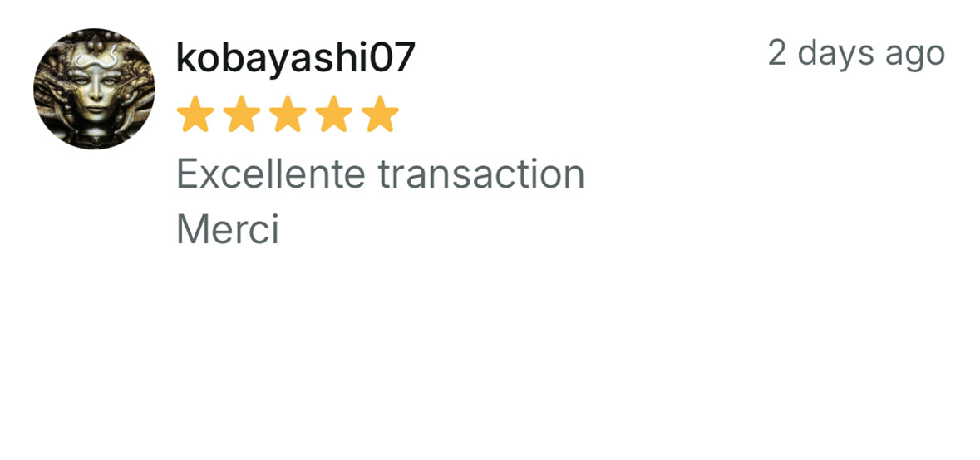This screenshot has width=980, height=460.
Task: Click the 'Merci' review line
Action: coord(228,230)
